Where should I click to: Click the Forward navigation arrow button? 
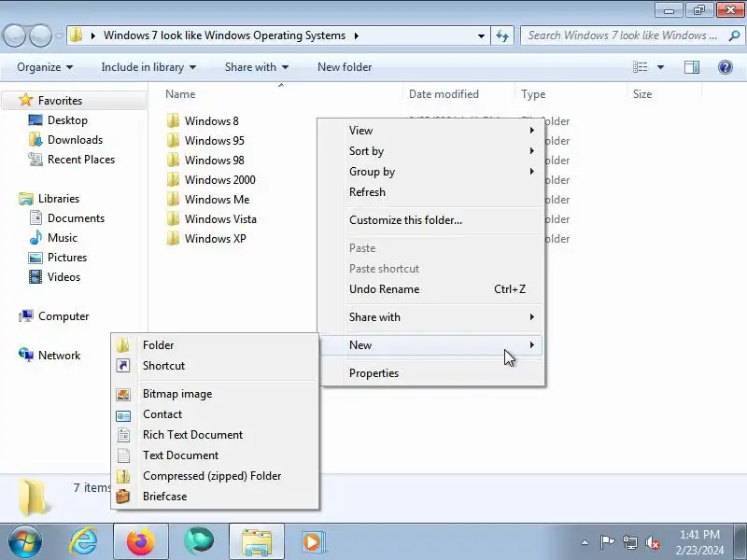click(41, 35)
